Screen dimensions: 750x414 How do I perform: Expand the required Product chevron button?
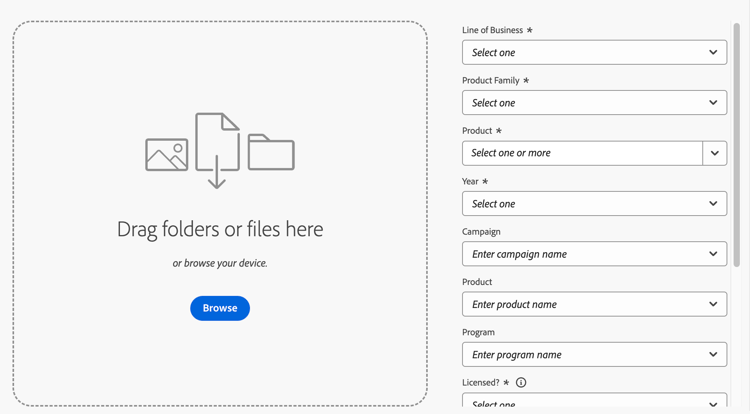715,153
